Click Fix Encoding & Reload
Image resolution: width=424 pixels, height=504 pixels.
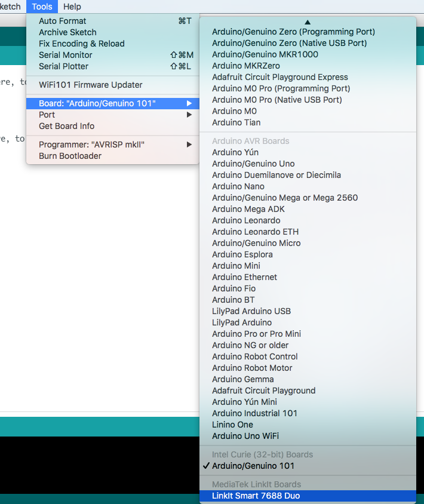[x=113, y=44]
